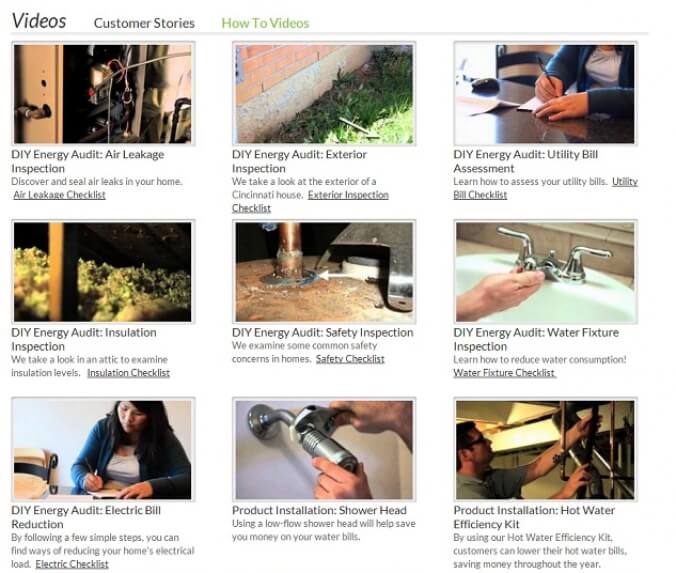Open the Customer Stories tab
The image size is (676, 573).
[144, 23]
